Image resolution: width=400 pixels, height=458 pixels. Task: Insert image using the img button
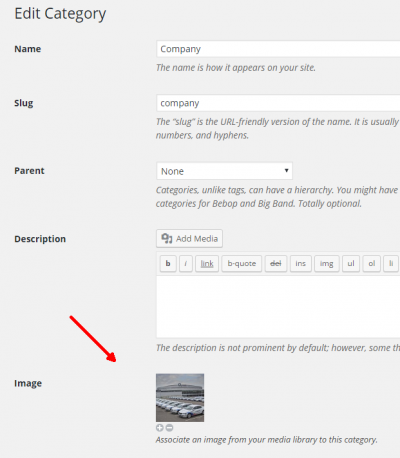coord(327,264)
